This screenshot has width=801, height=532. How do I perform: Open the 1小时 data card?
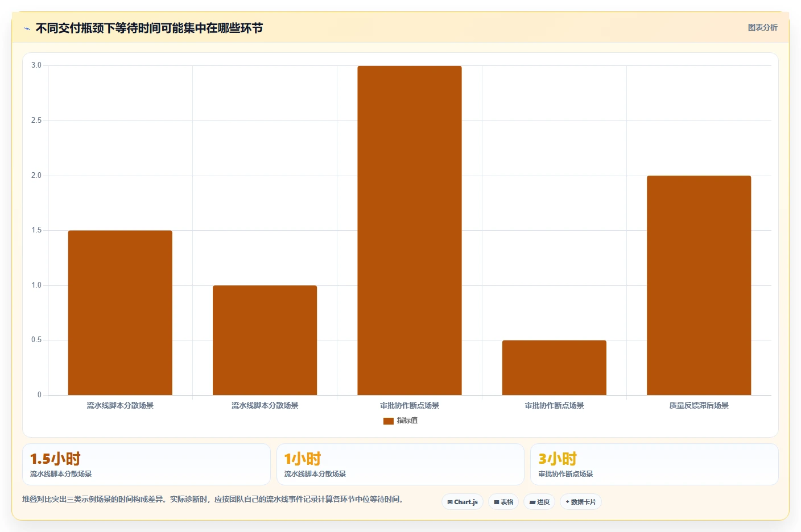tap(400, 464)
